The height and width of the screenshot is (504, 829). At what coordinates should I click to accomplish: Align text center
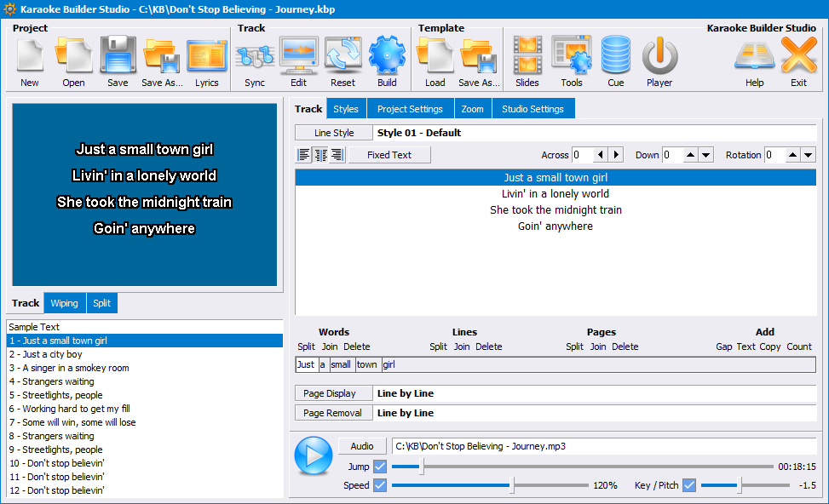[x=321, y=155]
